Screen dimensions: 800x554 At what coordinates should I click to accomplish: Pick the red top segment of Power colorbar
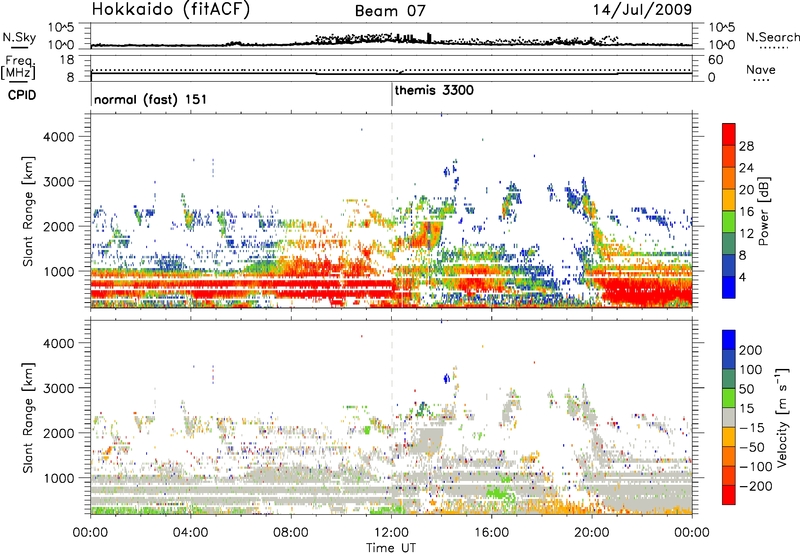tap(729, 135)
